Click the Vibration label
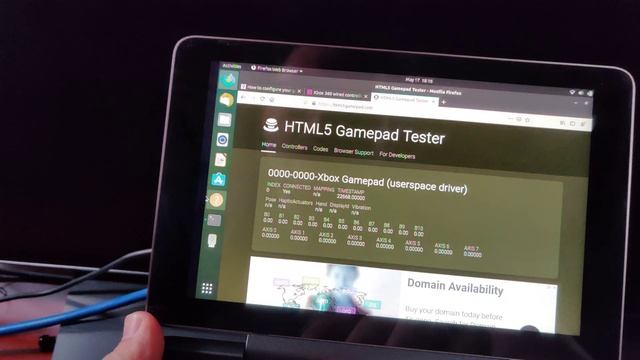 361,207
